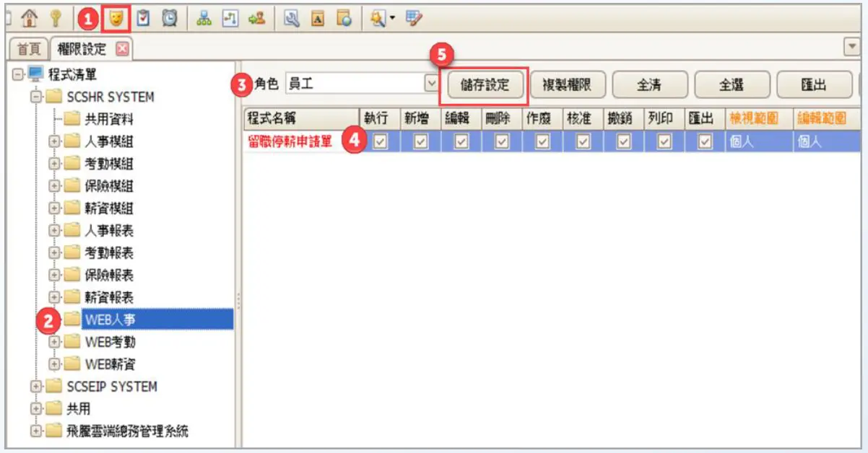Click the 儲存設定 button
This screenshot has height=453, width=868.
(x=485, y=84)
